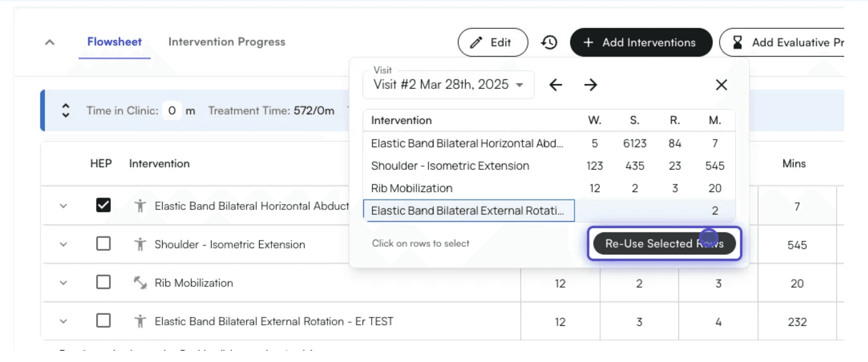
Task: Click the Time in Clinic minutes field
Action: (x=172, y=110)
